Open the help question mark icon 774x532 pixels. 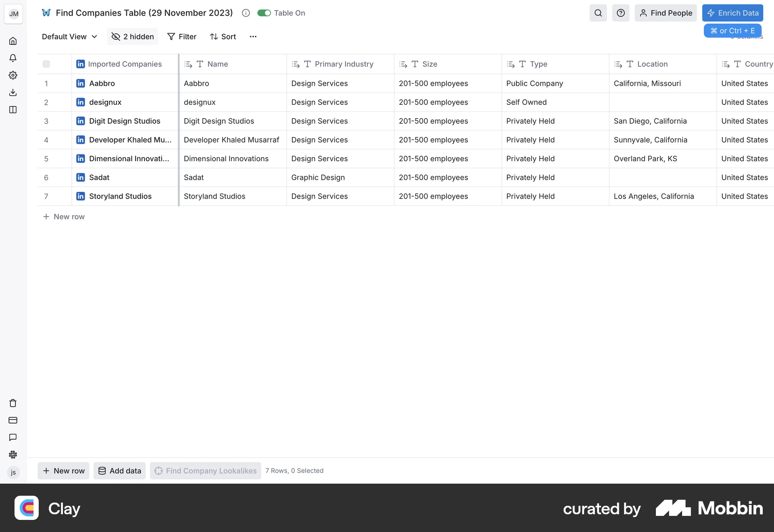(620, 13)
